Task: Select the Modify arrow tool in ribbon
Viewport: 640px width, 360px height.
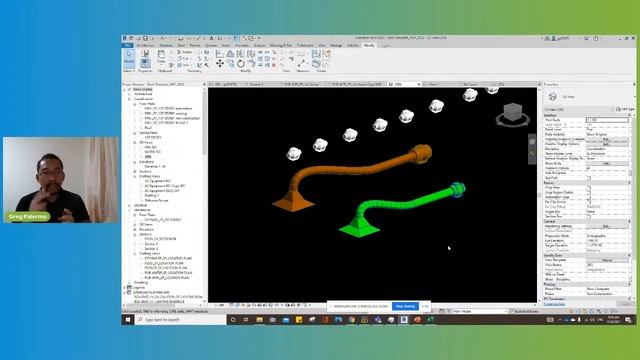Action: coord(129,58)
